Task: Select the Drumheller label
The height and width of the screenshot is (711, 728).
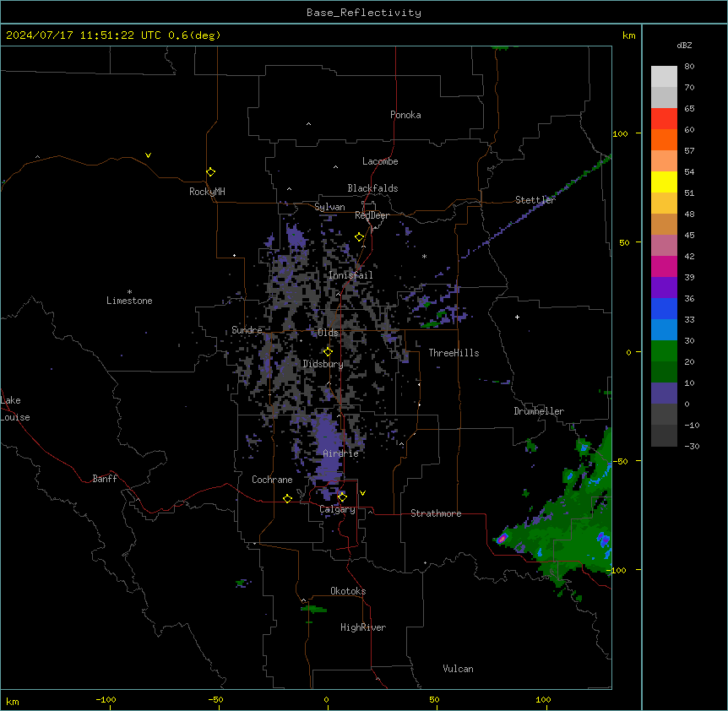Action: (x=539, y=411)
